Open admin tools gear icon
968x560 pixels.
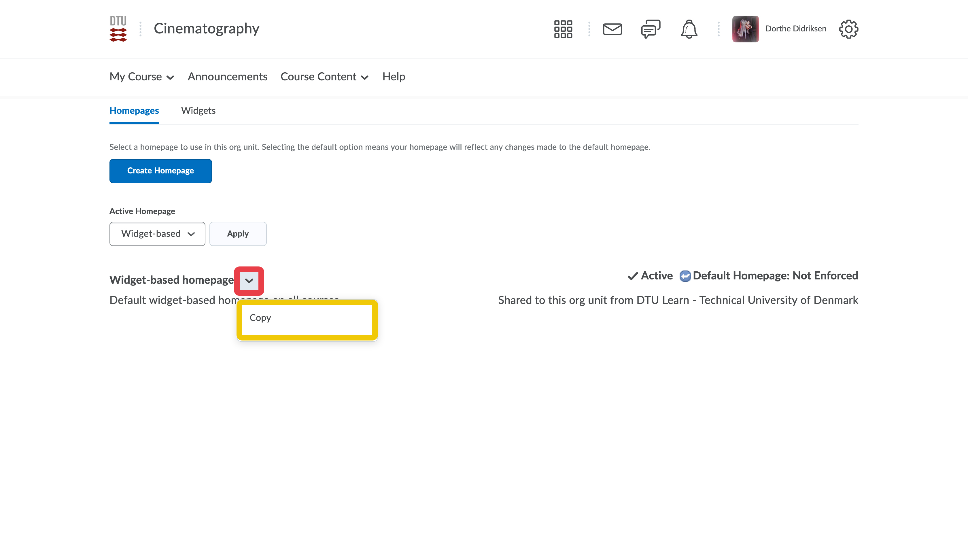[848, 29]
